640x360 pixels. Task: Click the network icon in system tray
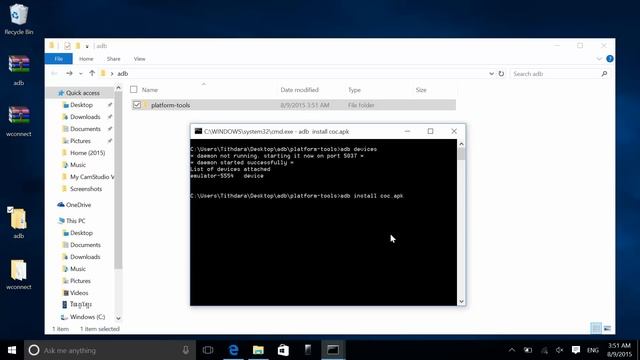544,350
